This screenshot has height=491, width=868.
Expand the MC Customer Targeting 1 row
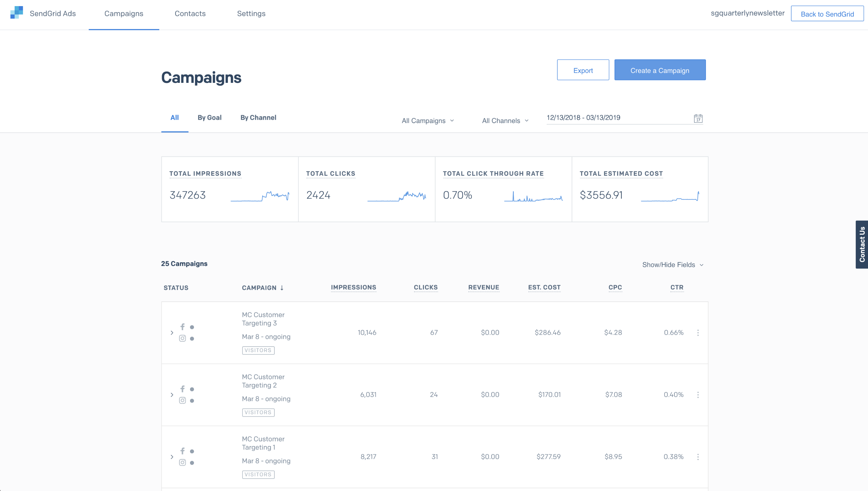click(172, 457)
